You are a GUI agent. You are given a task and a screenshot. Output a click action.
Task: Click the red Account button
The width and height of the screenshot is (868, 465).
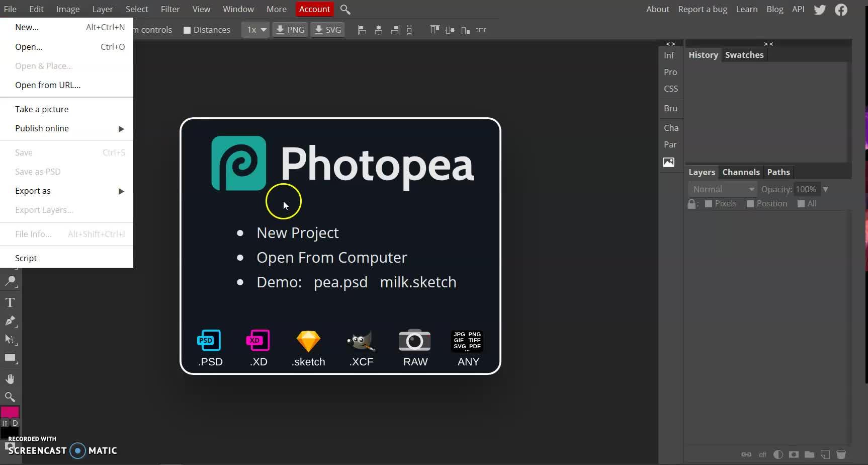314,9
